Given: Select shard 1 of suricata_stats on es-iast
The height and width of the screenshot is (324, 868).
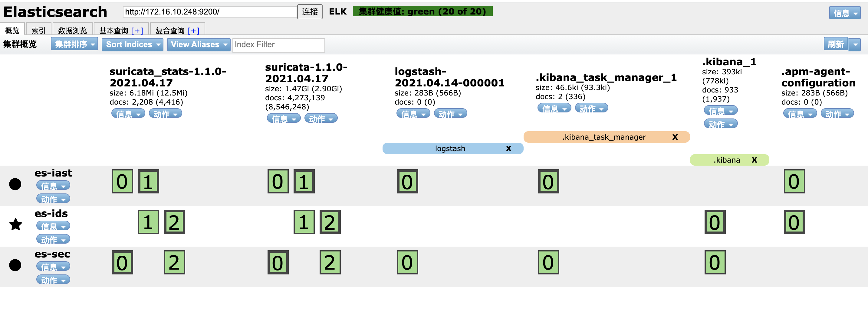Looking at the screenshot, I should pos(149,181).
